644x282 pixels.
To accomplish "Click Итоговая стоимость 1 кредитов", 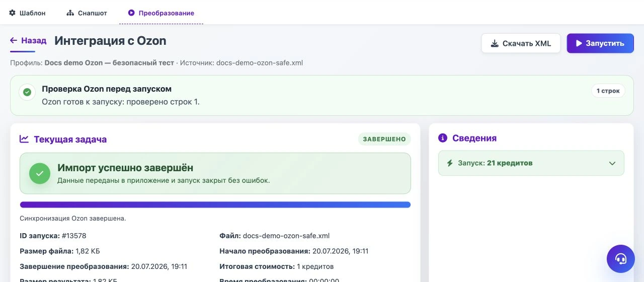I will pyautogui.click(x=276, y=266).
